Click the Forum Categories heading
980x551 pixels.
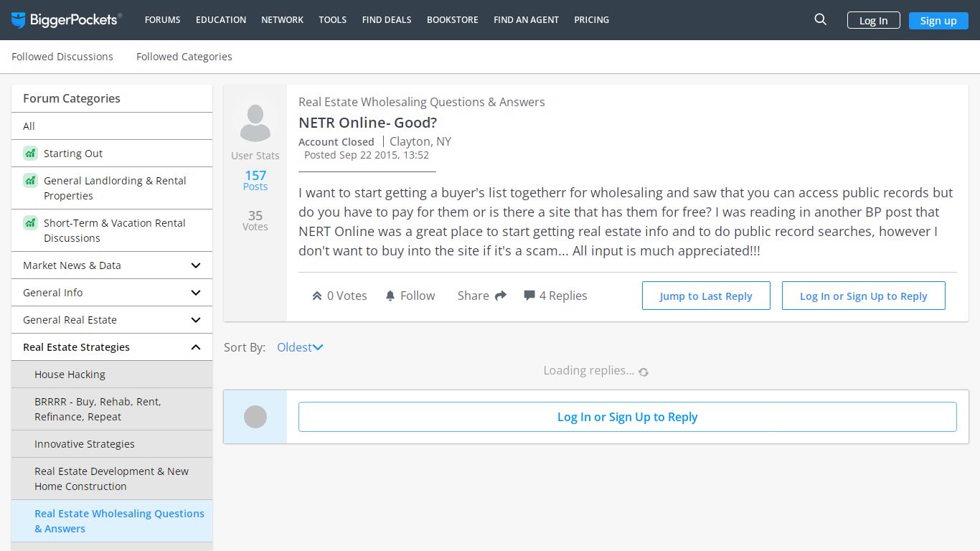(72, 98)
